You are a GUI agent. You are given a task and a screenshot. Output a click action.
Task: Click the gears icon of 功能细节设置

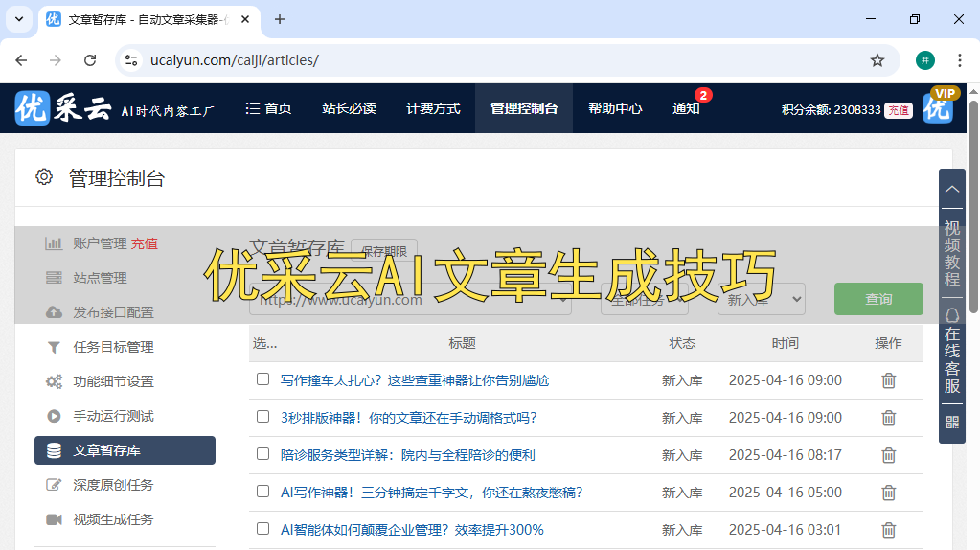click(54, 381)
